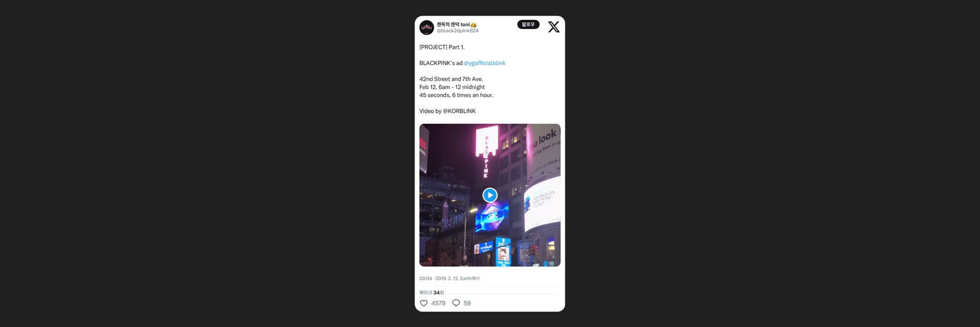Screen dimensions: 980x327
Task: View the 북마크 34회 bookmark count
Action: (x=431, y=293)
